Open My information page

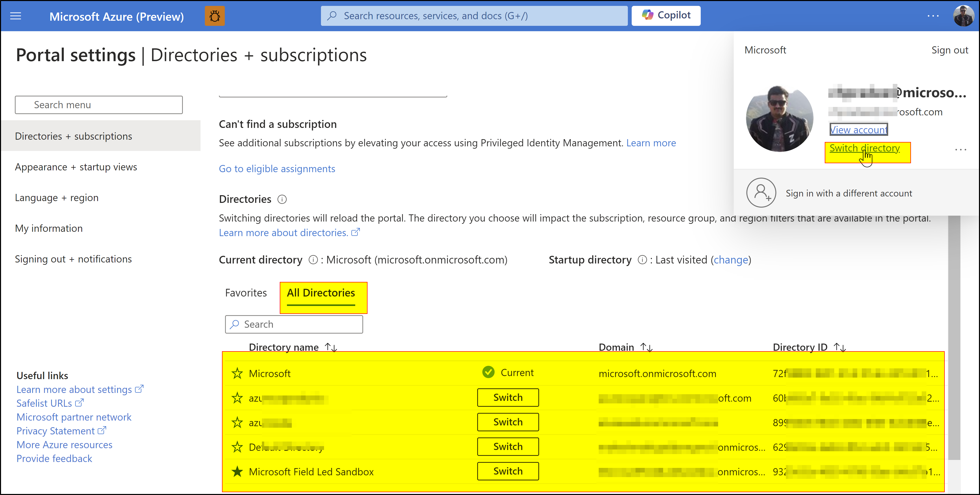click(49, 228)
